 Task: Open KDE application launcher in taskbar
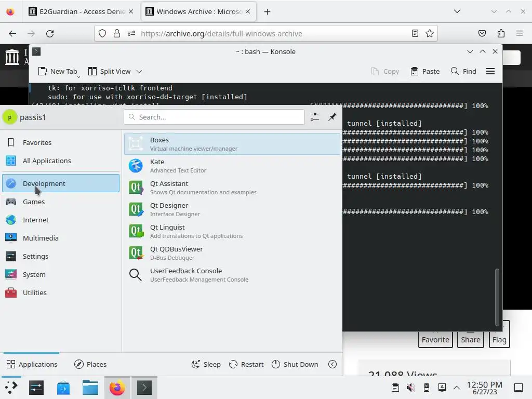pyautogui.click(x=11, y=388)
